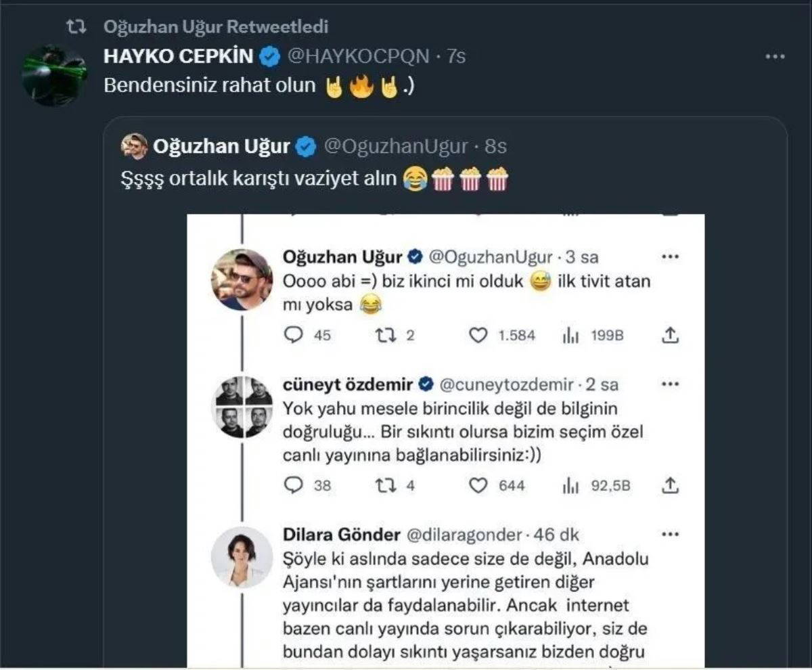
Task: View the 92,5B views analytics icon
Action: [x=570, y=485]
